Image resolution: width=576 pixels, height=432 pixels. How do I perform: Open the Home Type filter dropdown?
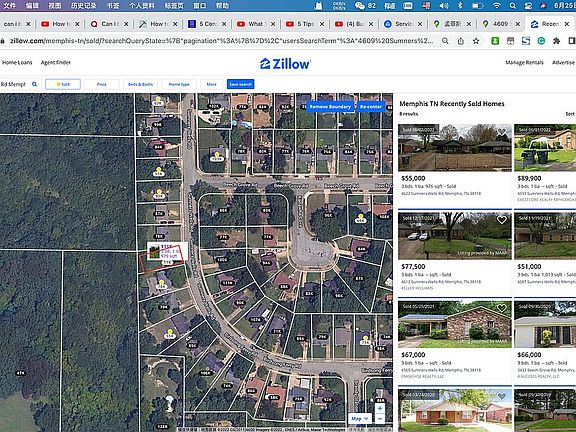(179, 84)
